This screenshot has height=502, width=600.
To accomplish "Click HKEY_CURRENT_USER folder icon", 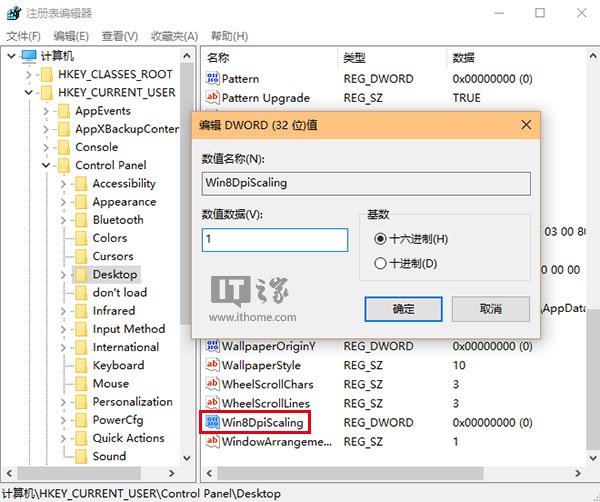I will click(47, 93).
